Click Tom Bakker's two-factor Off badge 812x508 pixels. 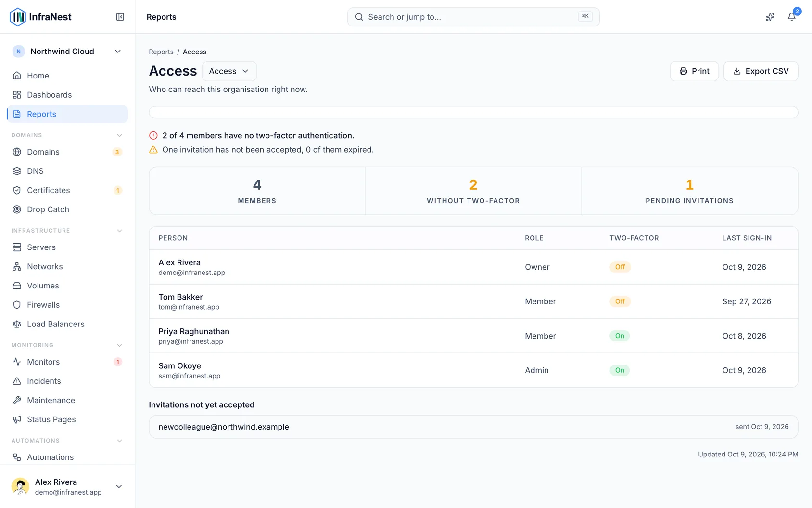click(620, 301)
